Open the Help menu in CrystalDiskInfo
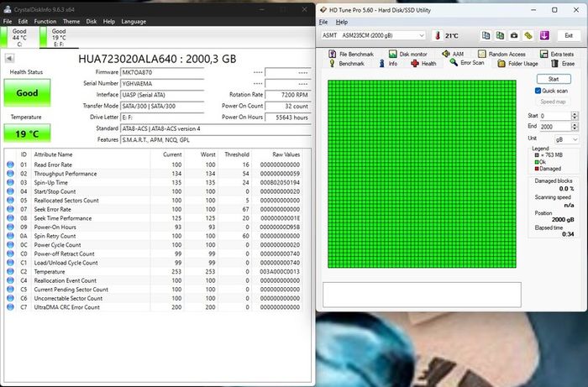This screenshot has width=588, height=387. [109, 21]
